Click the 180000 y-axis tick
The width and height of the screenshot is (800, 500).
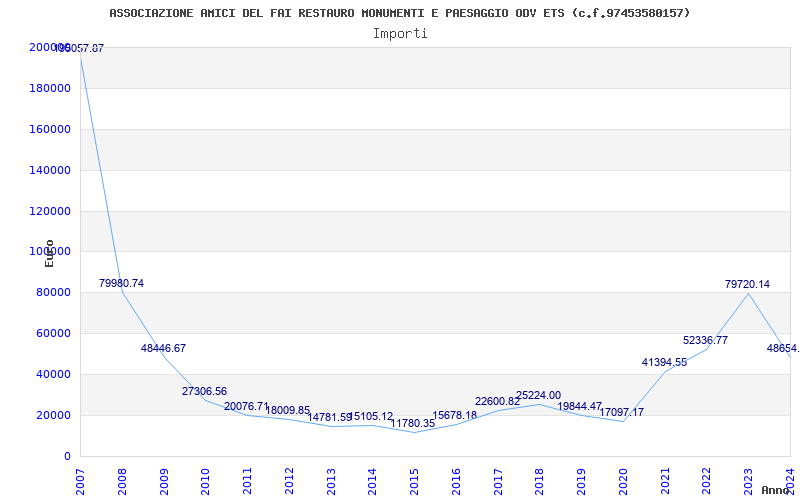point(50,89)
